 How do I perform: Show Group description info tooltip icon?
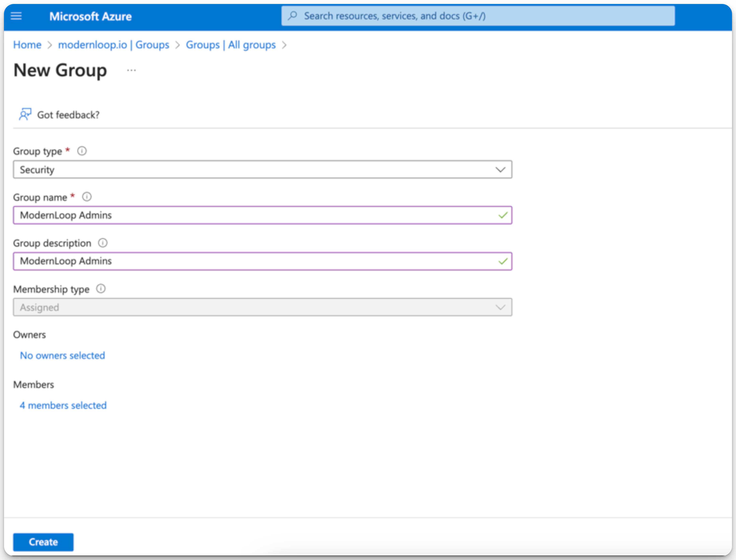pyautogui.click(x=103, y=243)
